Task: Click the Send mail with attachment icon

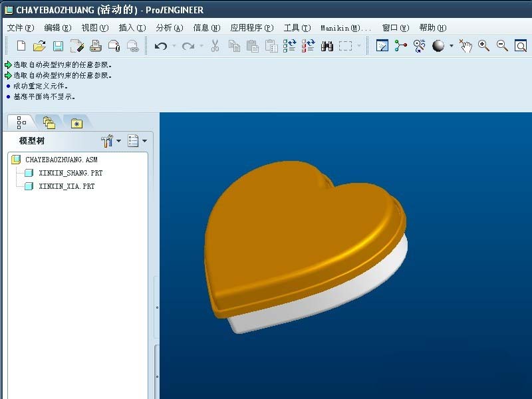Action: pyautogui.click(x=114, y=46)
